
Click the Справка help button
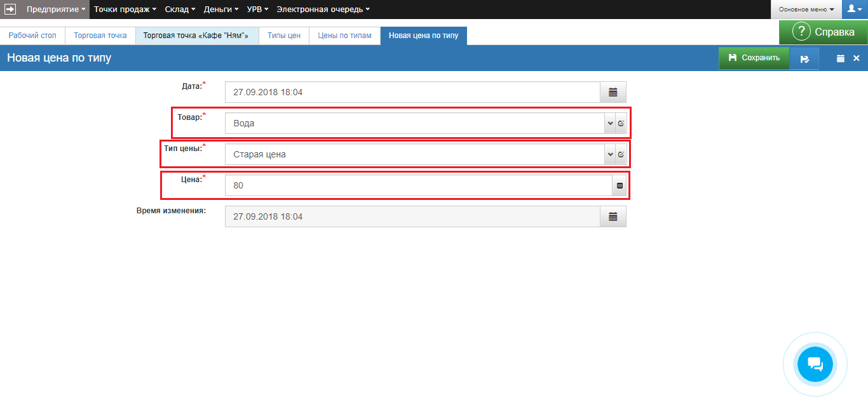(824, 32)
